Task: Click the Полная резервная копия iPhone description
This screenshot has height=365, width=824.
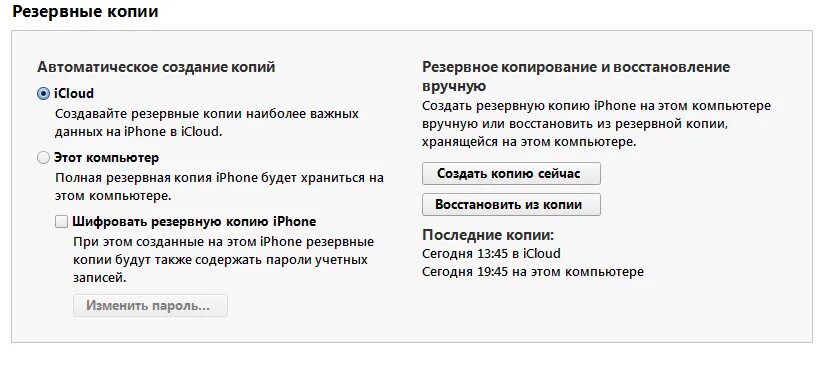Action: point(220,186)
